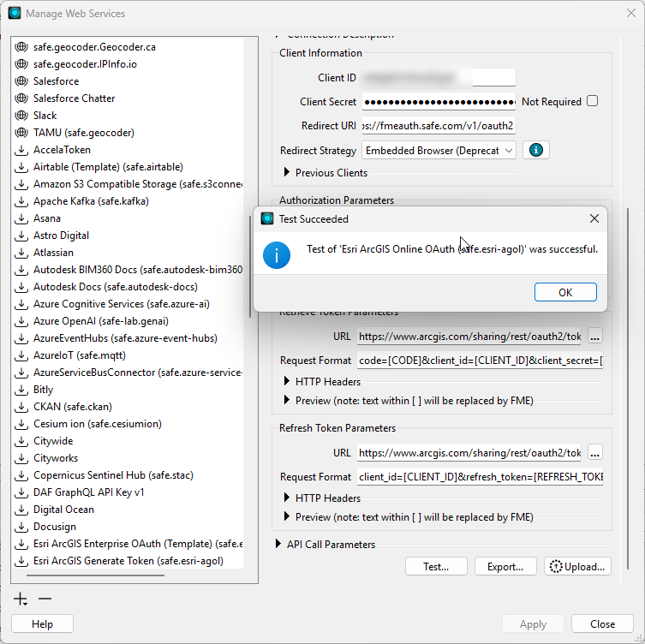Screen dimensions: 645x644
Task: Select Autodesk Docs (safe.autodesk-docs)
Action: tap(128, 287)
